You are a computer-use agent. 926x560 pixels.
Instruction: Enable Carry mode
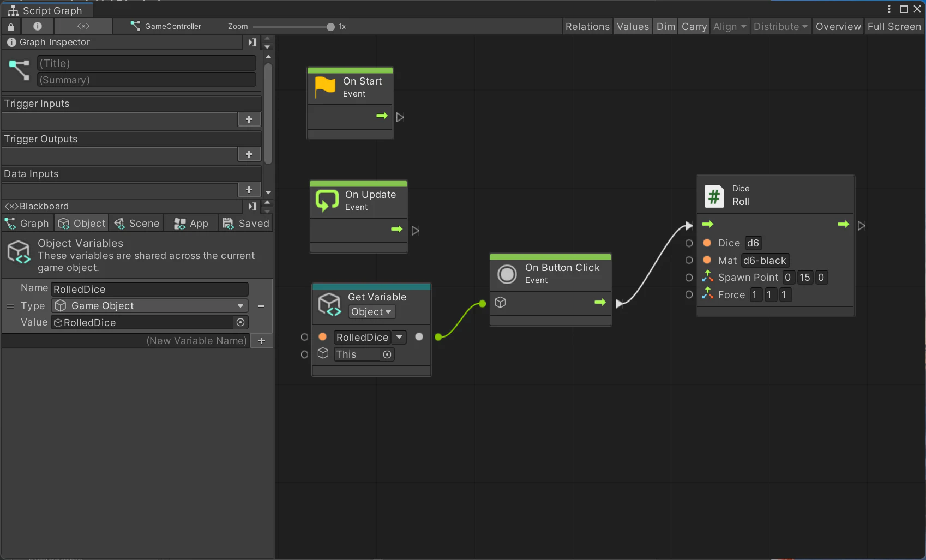pos(694,26)
